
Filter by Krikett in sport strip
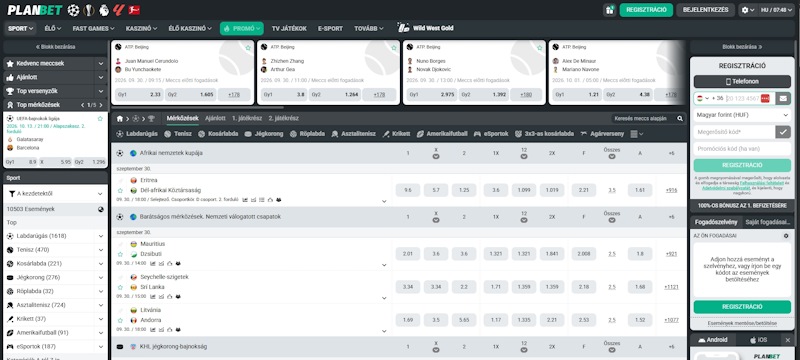coord(396,134)
